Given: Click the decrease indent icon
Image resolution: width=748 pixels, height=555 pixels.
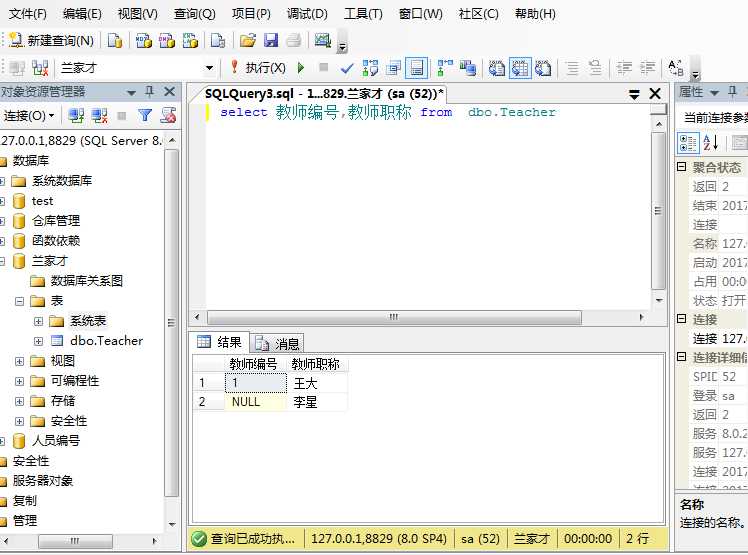Looking at the screenshot, I should tap(624, 68).
